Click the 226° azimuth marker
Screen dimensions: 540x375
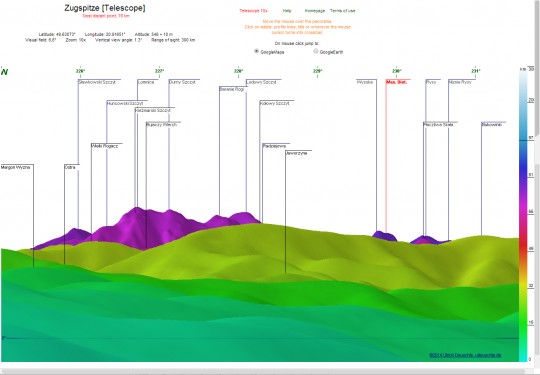[x=80, y=71]
